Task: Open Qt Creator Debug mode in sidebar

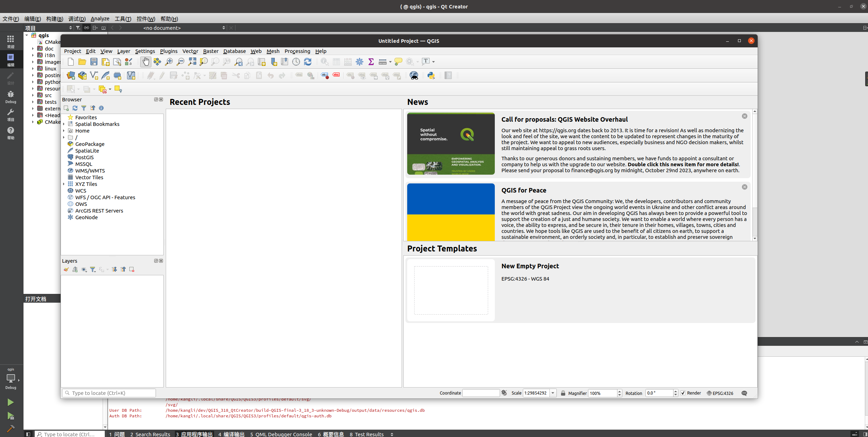Action: click(11, 96)
